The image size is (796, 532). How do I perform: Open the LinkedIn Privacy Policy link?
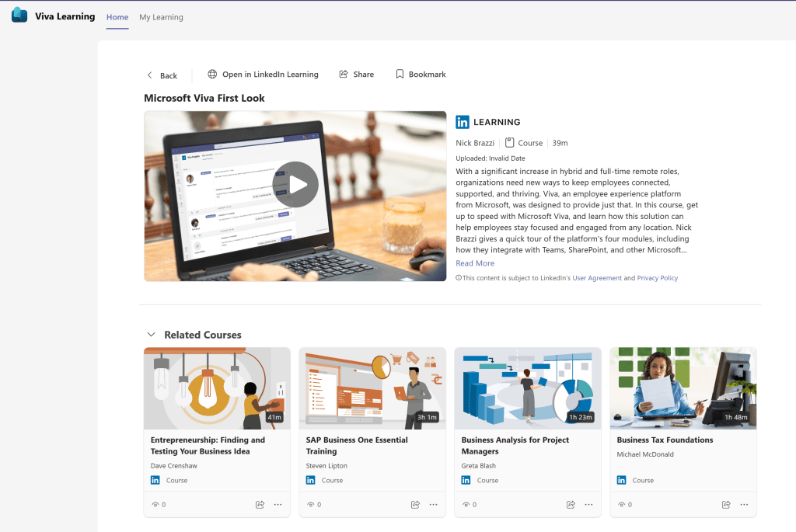657,278
